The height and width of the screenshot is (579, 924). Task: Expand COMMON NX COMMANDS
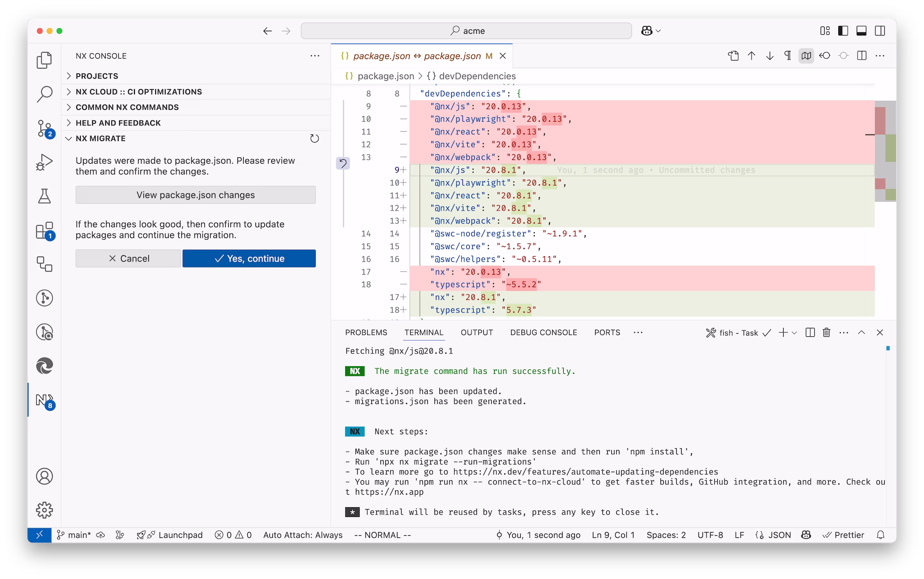pyautogui.click(x=127, y=107)
